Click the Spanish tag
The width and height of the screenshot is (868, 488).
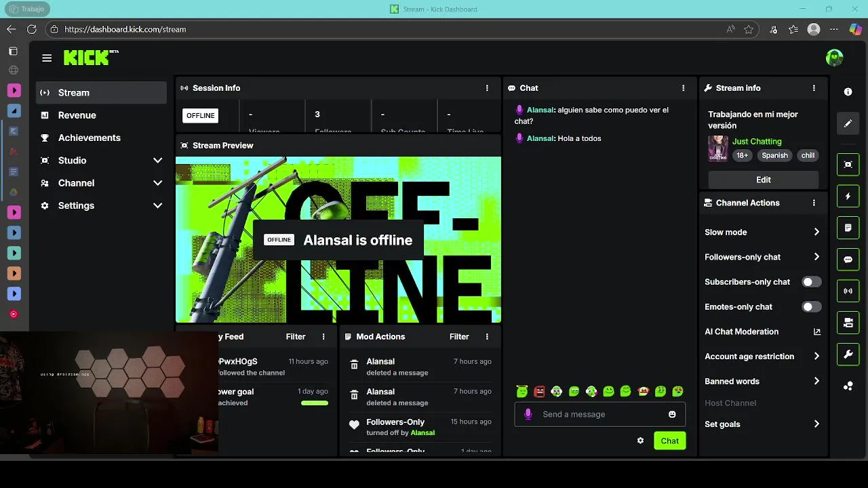coord(774,155)
